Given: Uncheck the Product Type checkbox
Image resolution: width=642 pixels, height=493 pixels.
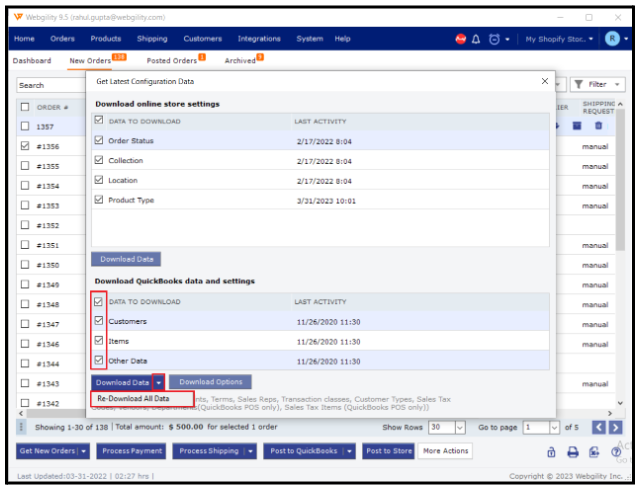Looking at the screenshot, I should pos(99,199).
